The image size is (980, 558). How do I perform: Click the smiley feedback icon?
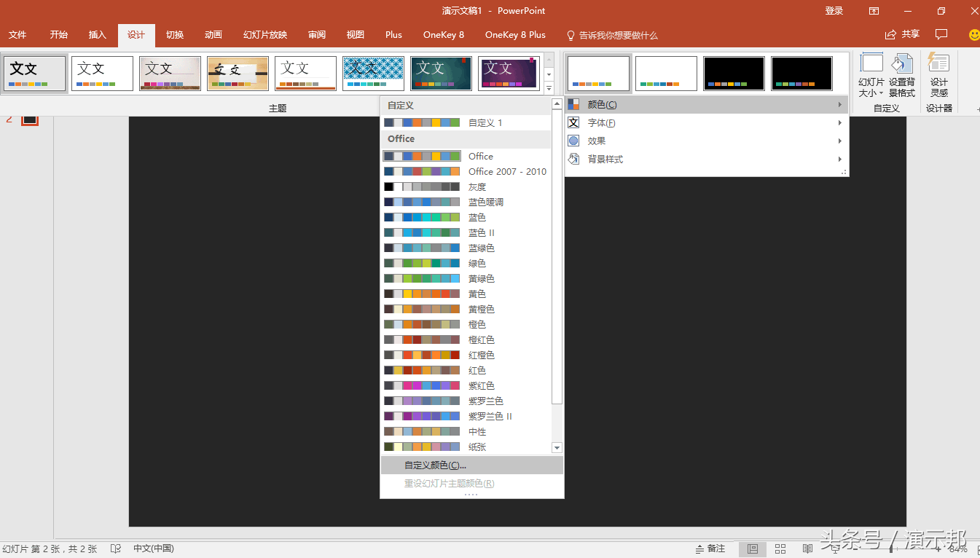974,34
